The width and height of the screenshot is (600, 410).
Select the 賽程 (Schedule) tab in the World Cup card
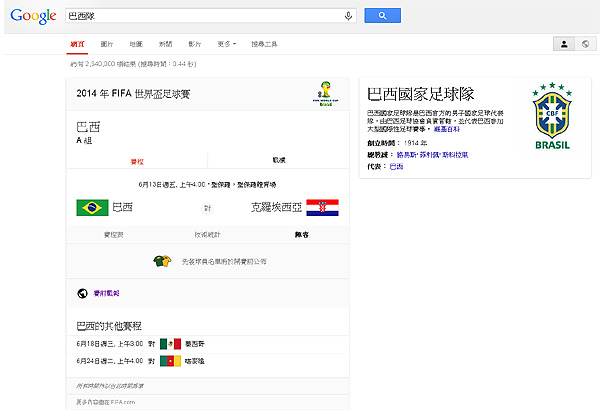point(137,161)
